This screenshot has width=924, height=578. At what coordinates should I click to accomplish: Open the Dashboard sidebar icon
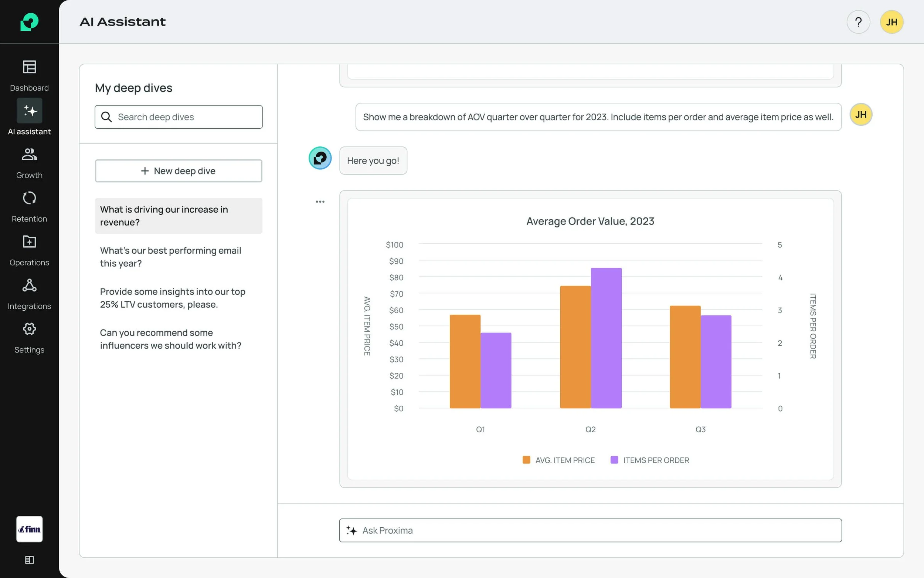click(30, 67)
